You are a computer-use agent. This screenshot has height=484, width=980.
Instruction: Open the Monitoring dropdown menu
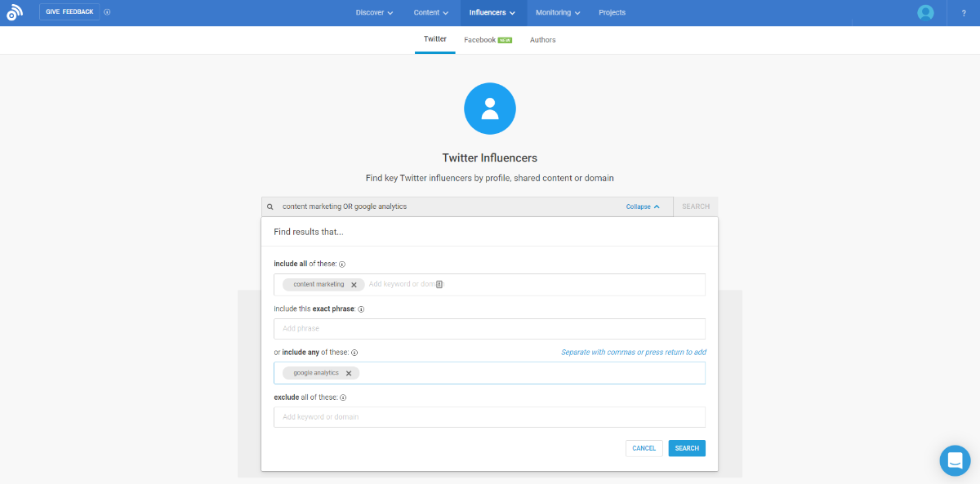[557, 12]
